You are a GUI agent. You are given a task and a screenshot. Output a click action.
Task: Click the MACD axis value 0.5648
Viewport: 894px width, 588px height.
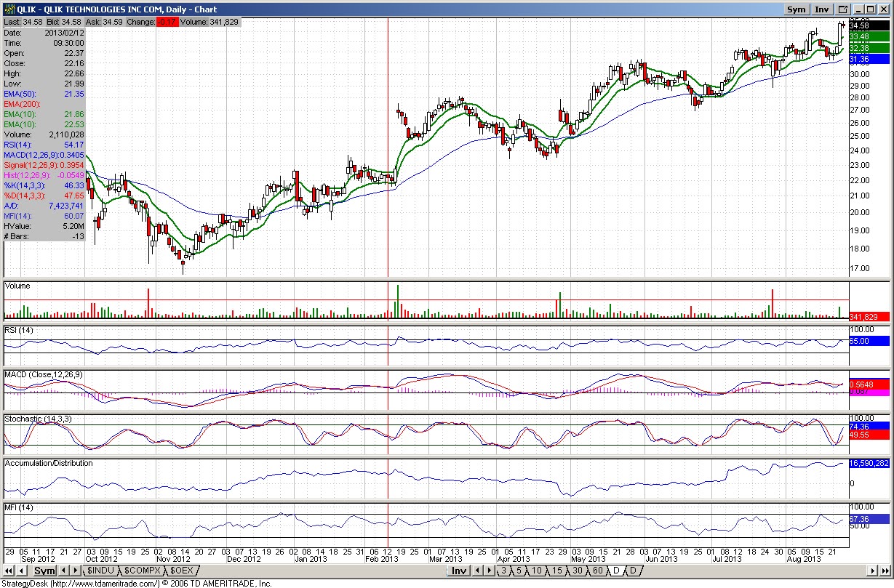tap(869, 384)
